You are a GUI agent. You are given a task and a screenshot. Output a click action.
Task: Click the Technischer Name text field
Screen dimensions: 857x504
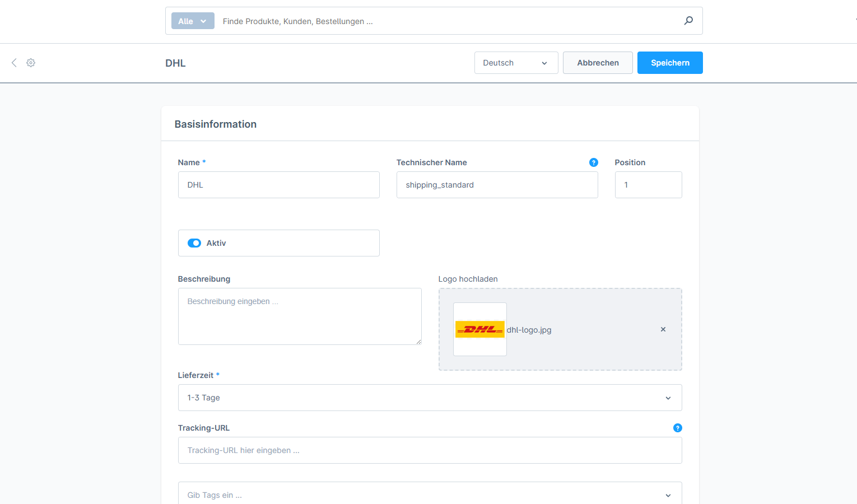point(497,185)
